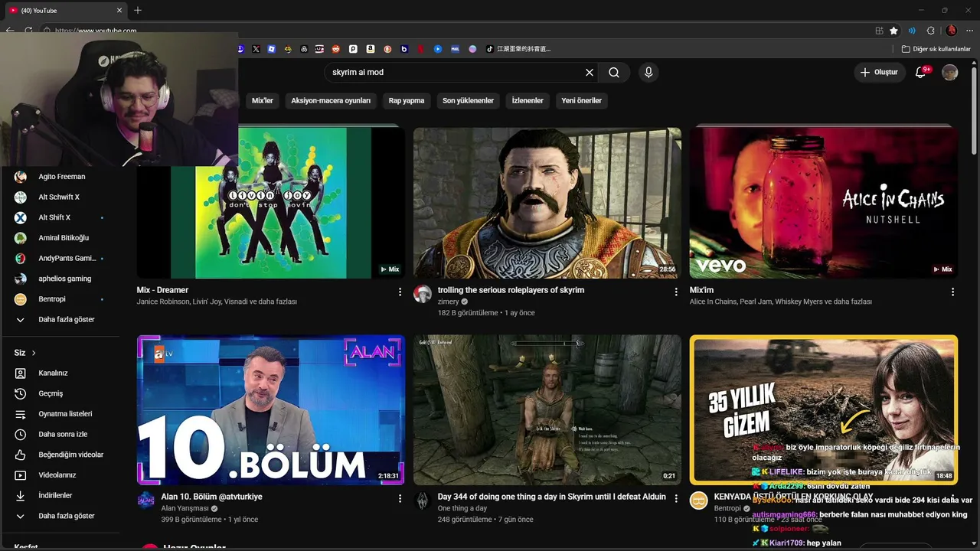This screenshot has height=551, width=980.
Task: Open the TikTok bookmark with Chinese title
Action: tap(518, 49)
